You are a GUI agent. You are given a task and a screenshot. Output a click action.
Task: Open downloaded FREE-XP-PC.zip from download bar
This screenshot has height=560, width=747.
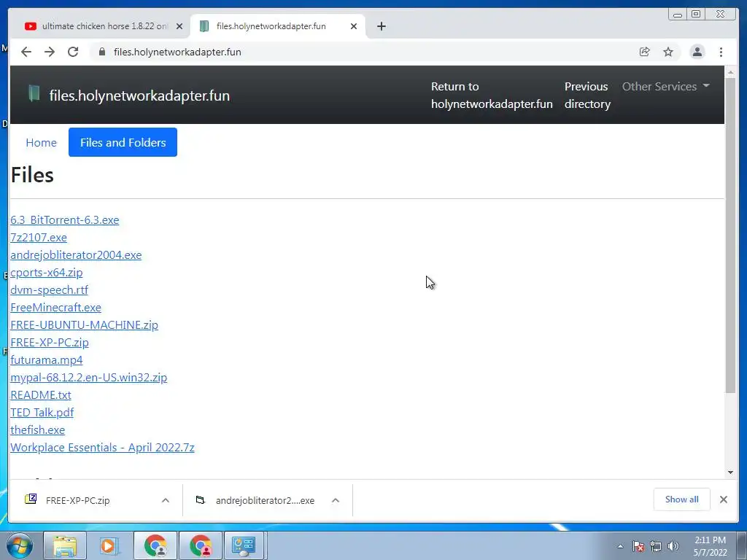pyautogui.click(x=77, y=500)
